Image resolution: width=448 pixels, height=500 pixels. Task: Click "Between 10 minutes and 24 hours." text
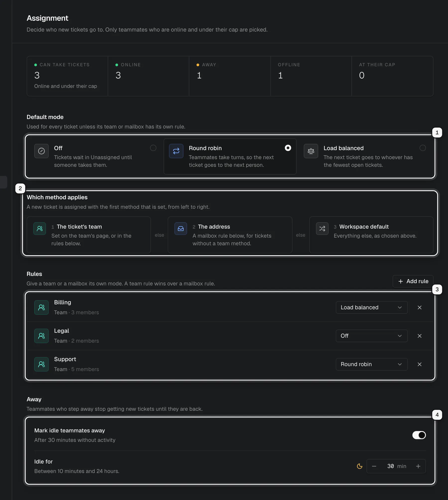[x=77, y=471]
